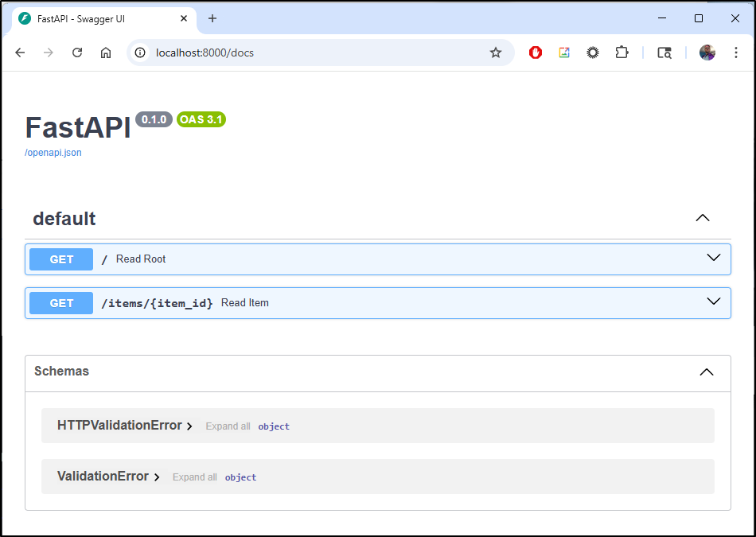Collapse the Schemas section chevron

click(706, 372)
